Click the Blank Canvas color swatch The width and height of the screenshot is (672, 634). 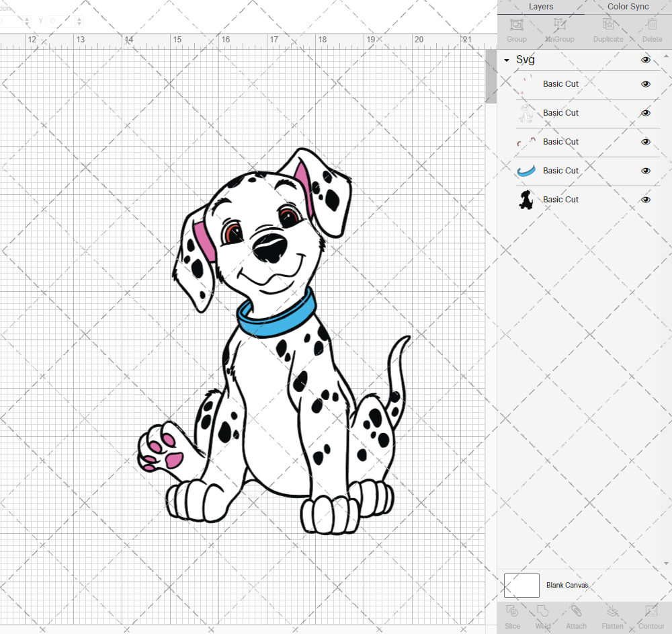click(x=521, y=585)
